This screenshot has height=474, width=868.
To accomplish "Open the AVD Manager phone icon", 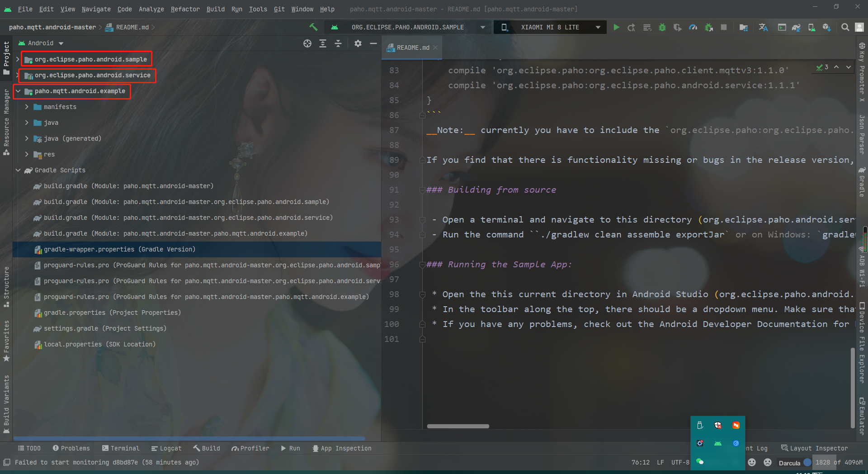I will coord(811,27).
